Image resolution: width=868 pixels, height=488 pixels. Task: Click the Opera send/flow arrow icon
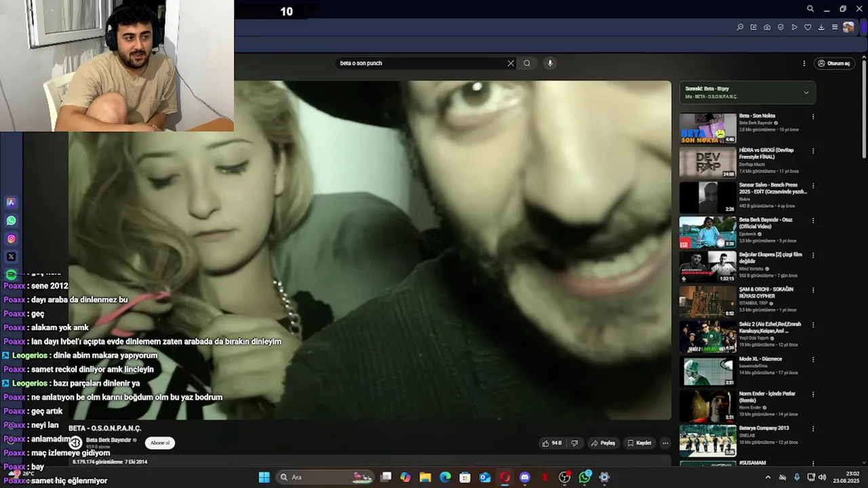794,27
